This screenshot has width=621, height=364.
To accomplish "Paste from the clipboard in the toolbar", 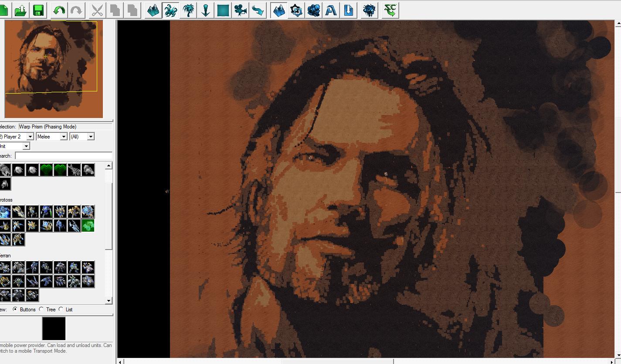I will point(132,10).
